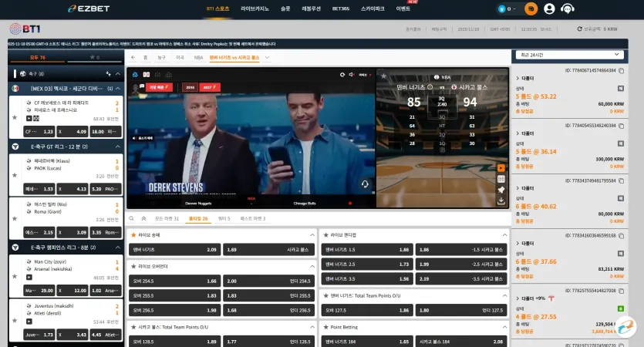Star the Point Betting market
The height and width of the screenshot is (347, 644).
tap(325, 327)
